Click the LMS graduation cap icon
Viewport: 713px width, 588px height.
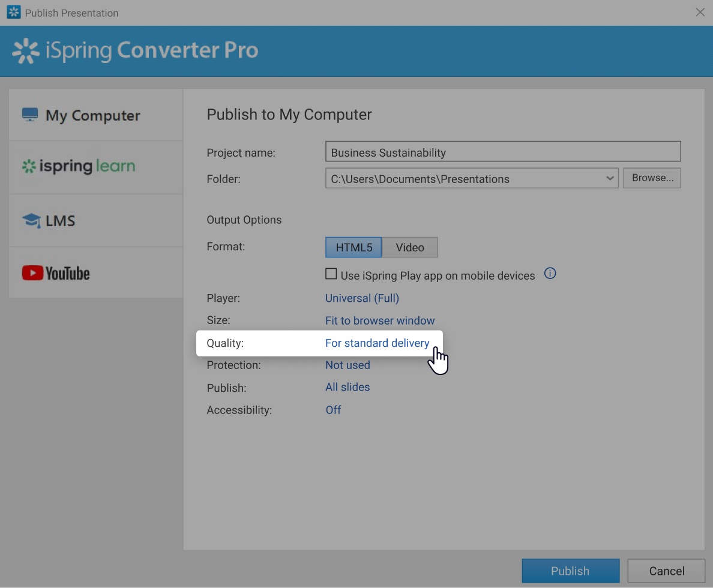(31, 221)
